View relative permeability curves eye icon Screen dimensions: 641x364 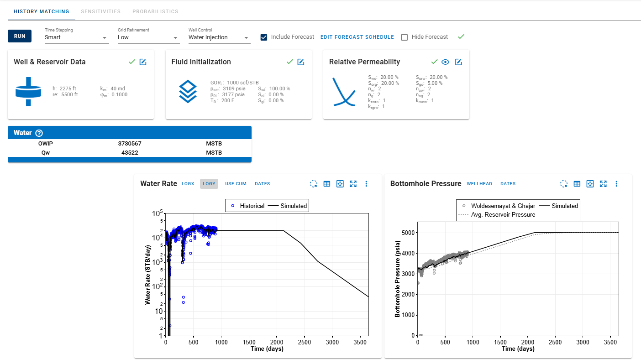(446, 62)
